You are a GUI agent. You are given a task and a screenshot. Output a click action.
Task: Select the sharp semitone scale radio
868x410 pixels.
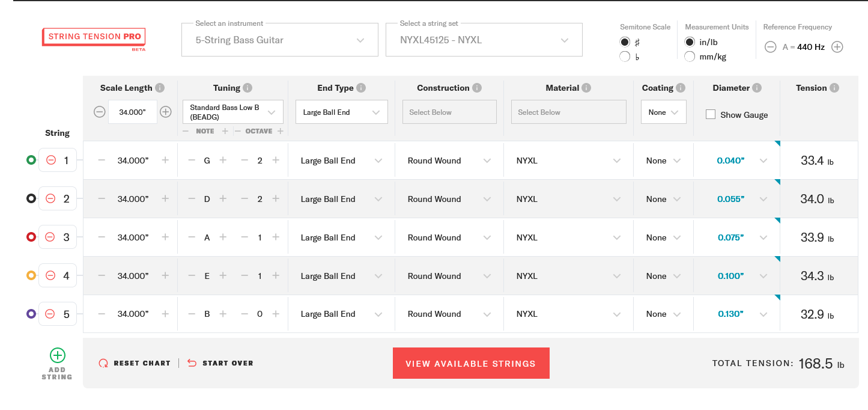pos(625,42)
